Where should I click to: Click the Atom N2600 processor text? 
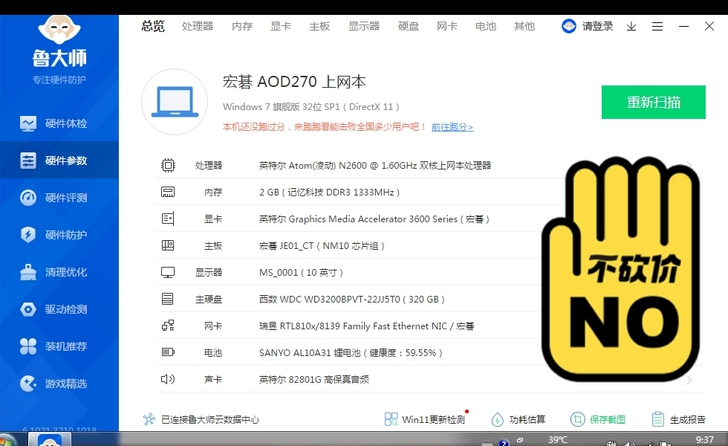click(x=375, y=166)
